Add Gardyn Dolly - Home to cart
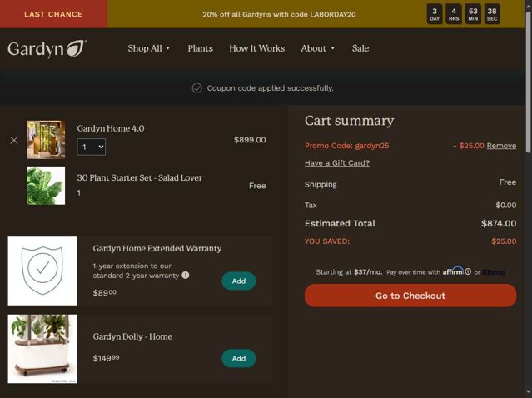The image size is (532, 398). click(238, 358)
